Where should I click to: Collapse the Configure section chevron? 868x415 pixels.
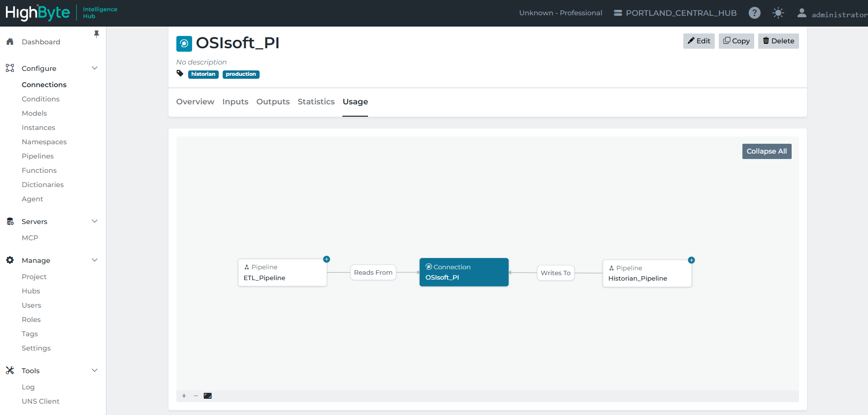point(95,68)
